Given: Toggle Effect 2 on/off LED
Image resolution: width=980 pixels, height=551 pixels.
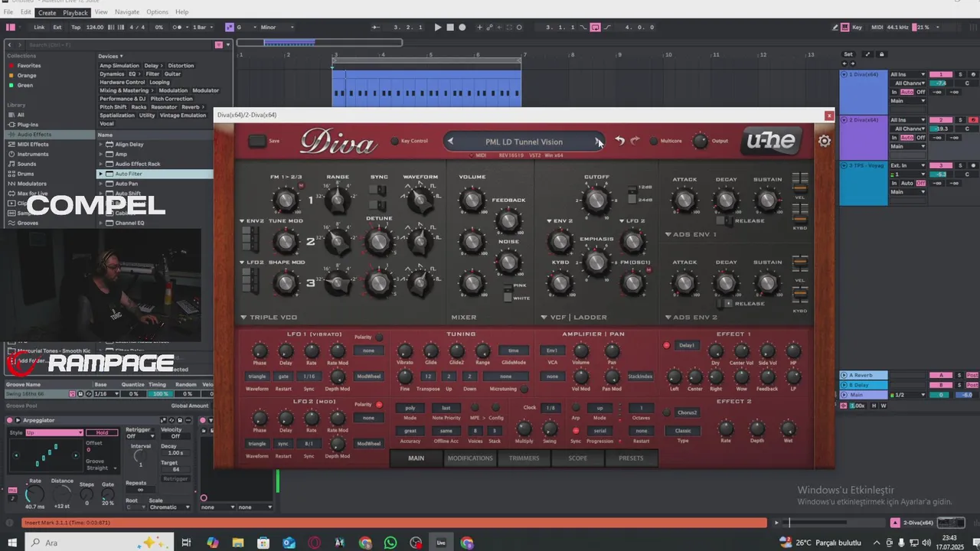Looking at the screenshot, I should (666, 412).
